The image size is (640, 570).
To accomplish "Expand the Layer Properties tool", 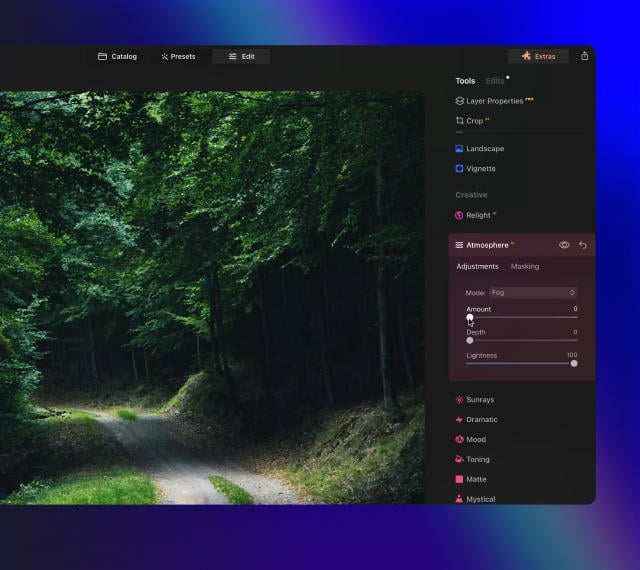I will tap(494, 101).
